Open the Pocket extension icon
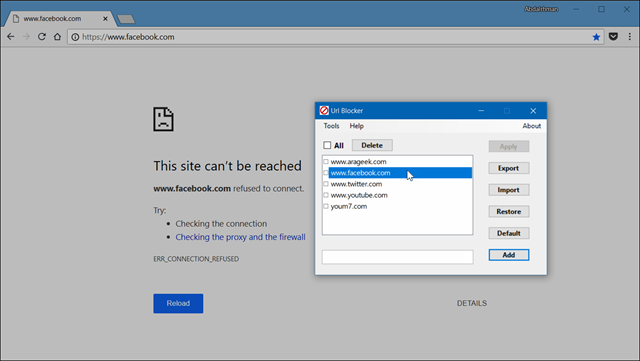The height and width of the screenshot is (361, 640). point(613,37)
